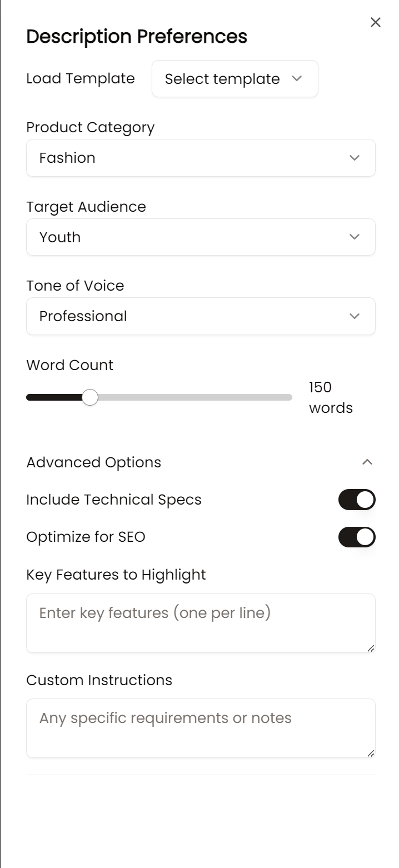Open the Product Category dropdown showing Fashion

coord(201,158)
